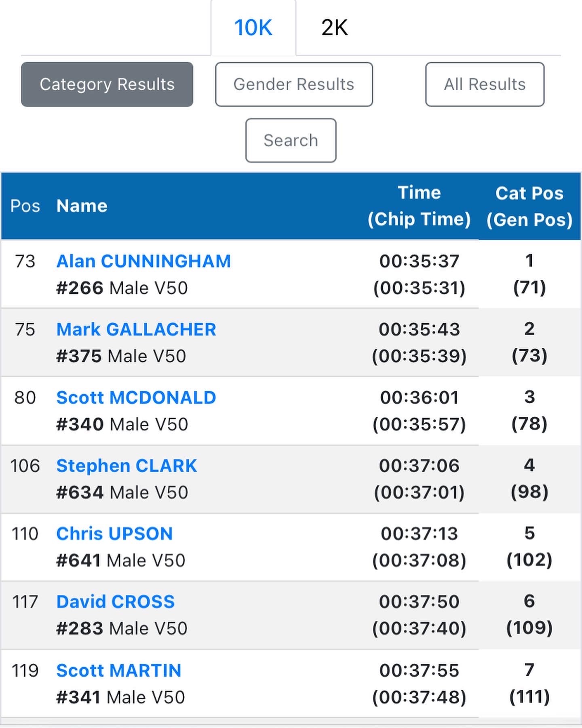
Task: Click the Pos column header
Action: pyautogui.click(x=25, y=206)
